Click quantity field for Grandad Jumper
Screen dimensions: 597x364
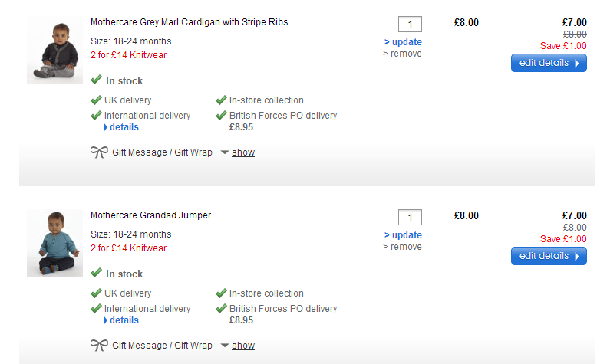pyautogui.click(x=410, y=217)
